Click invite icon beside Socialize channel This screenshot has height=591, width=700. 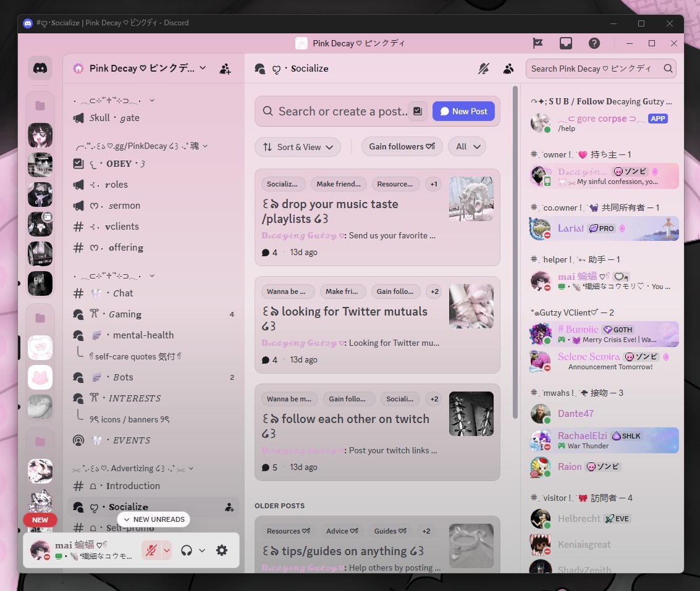click(x=229, y=507)
